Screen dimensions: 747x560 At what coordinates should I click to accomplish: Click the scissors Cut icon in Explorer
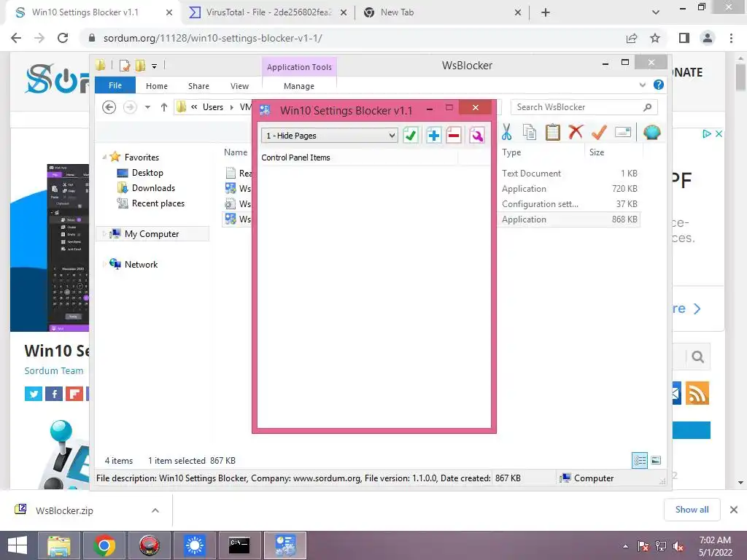pos(506,132)
